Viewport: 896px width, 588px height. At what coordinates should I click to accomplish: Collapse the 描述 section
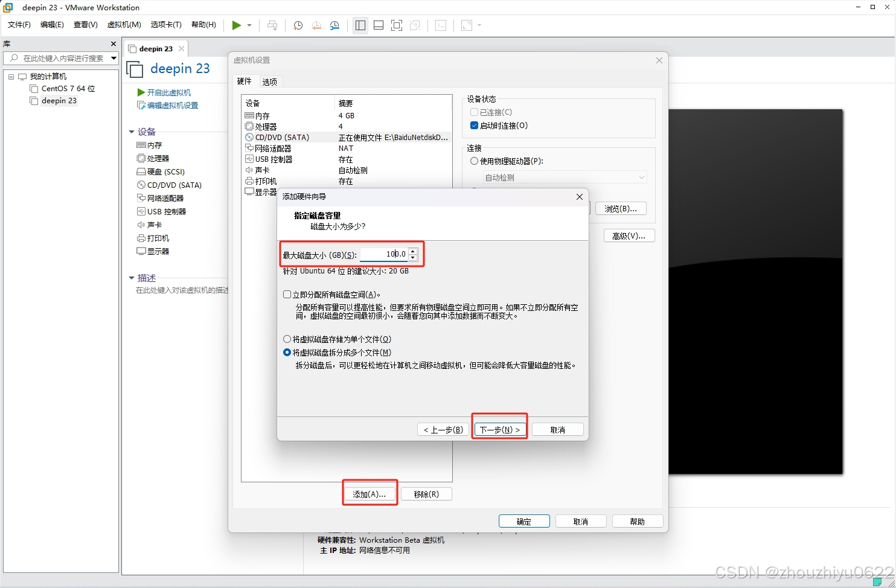132,278
